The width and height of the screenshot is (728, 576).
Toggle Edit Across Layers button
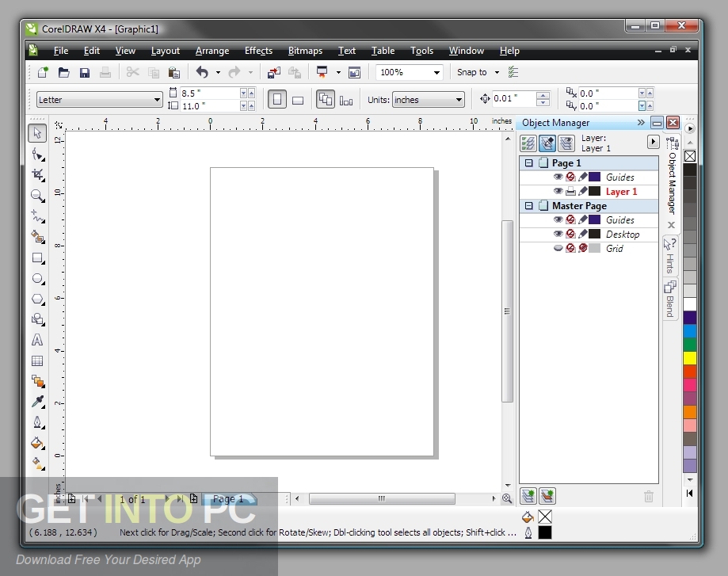pos(547,143)
